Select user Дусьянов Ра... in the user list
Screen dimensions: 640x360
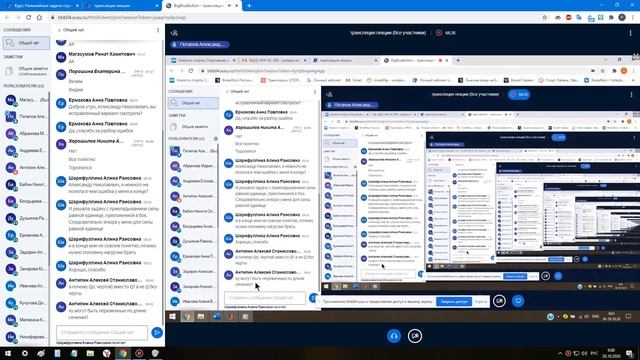[x=25, y=218]
